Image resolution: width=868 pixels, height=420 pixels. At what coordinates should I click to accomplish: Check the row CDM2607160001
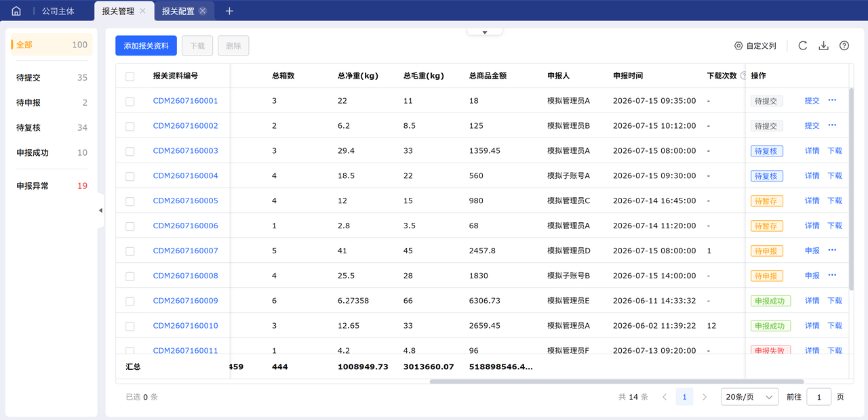130,101
